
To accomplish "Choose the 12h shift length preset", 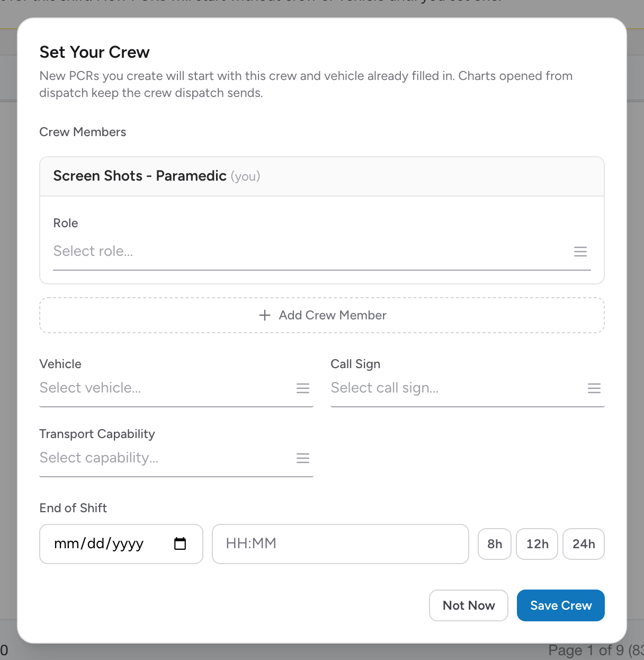I will 537,544.
